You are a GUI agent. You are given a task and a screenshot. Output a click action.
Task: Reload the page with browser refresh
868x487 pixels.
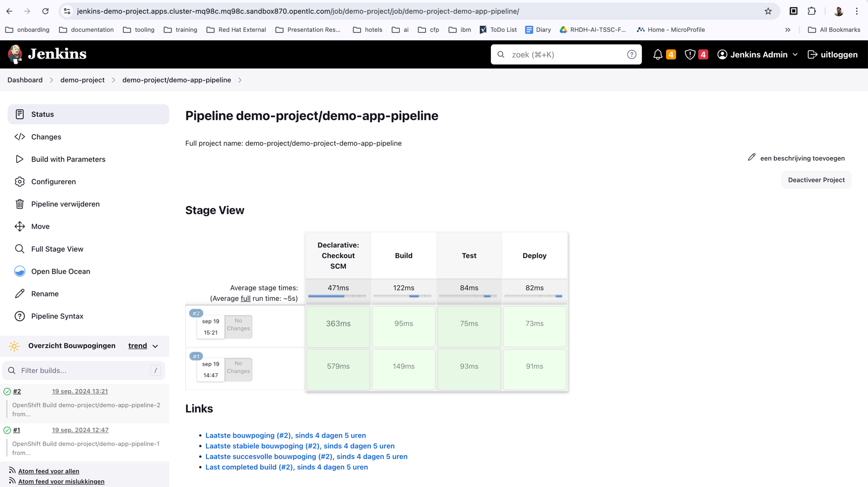(x=45, y=11)
